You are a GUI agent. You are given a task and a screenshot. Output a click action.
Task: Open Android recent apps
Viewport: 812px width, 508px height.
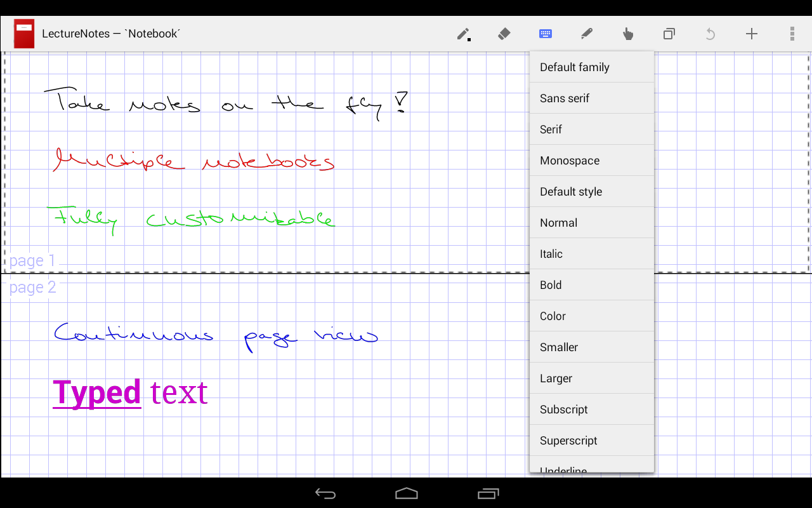(x=488, y=493)
